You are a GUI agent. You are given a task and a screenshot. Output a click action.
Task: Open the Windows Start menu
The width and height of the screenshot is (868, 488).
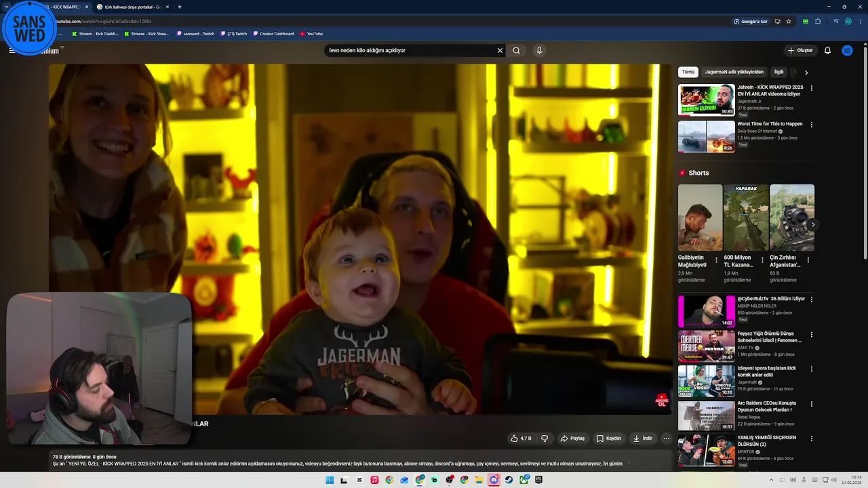click(330, 480)
